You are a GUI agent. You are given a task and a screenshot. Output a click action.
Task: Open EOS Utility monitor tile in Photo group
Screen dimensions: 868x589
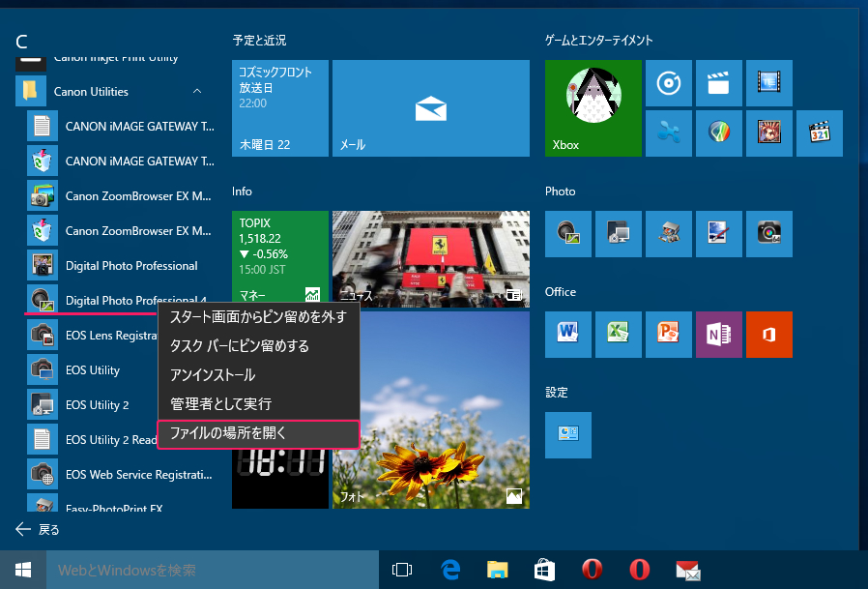point(619,234)
